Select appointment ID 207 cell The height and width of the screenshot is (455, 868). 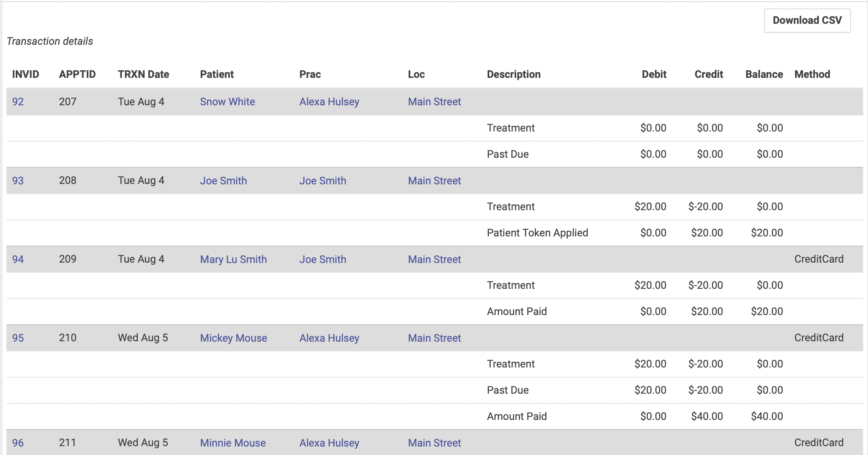68,102
